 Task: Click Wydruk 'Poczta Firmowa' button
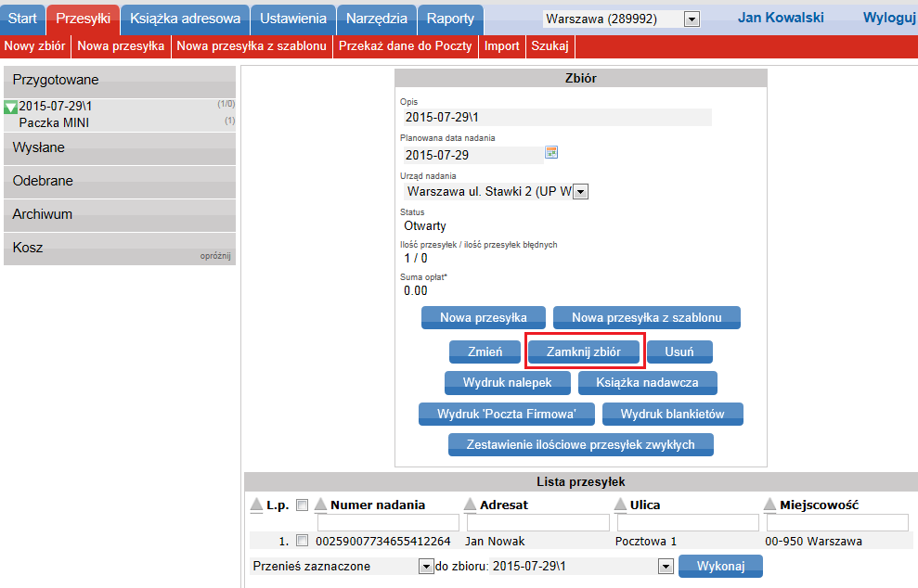coord(507,415)
